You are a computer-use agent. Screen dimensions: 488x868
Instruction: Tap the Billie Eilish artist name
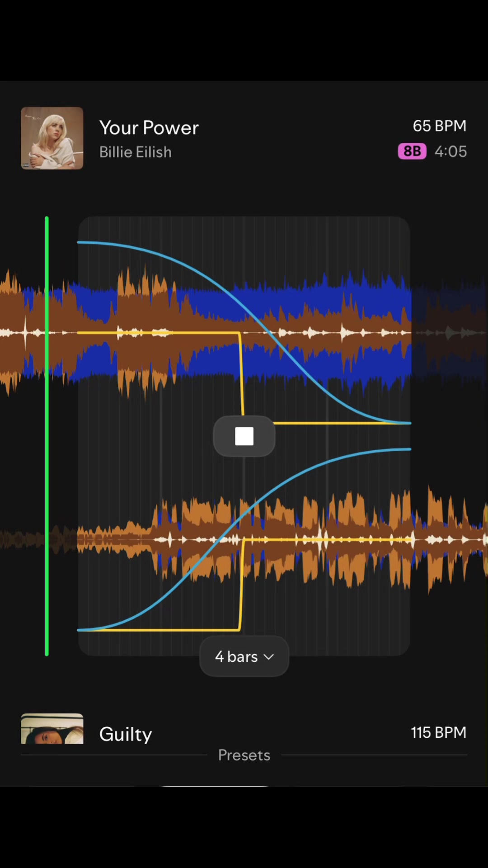coord(135,152)
